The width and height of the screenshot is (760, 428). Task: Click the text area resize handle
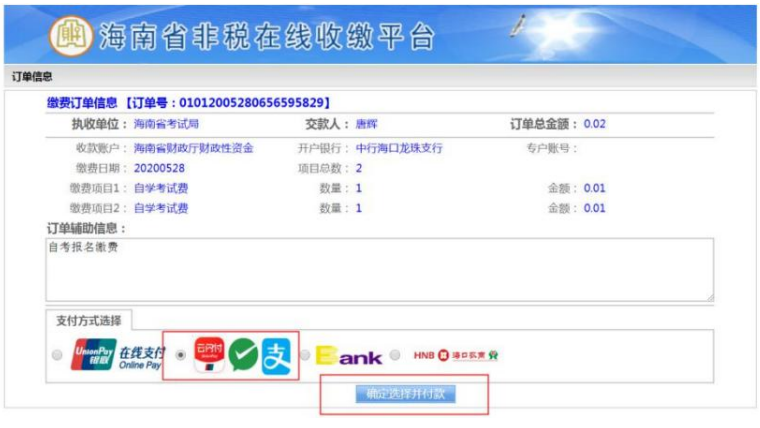(709, 297)
